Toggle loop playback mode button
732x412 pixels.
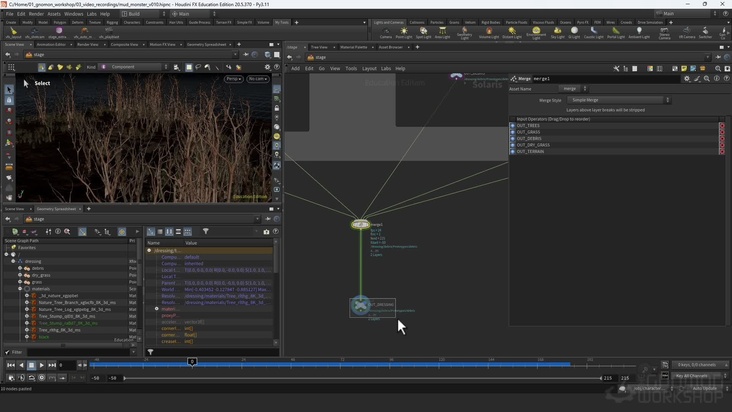[32, 378]
